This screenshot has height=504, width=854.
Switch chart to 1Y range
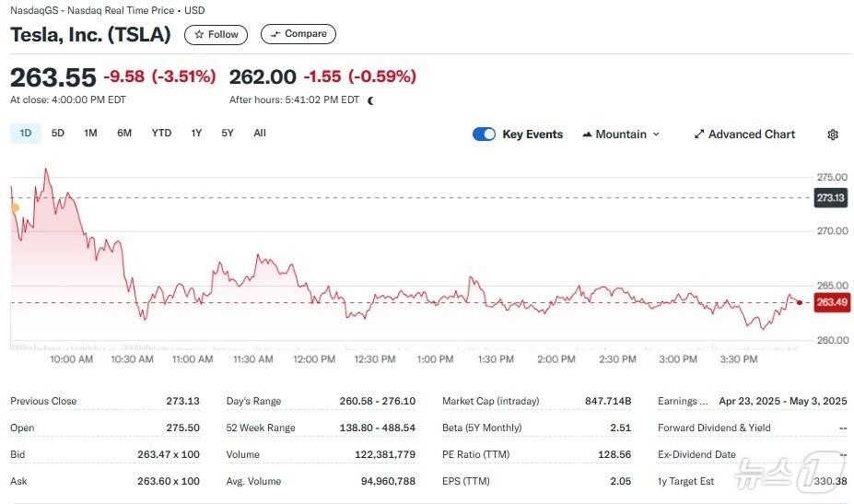pos(196,134)
